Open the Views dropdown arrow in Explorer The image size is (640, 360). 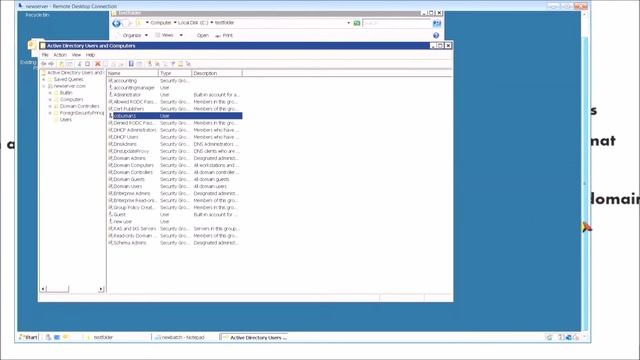click(x=181, y=36)
